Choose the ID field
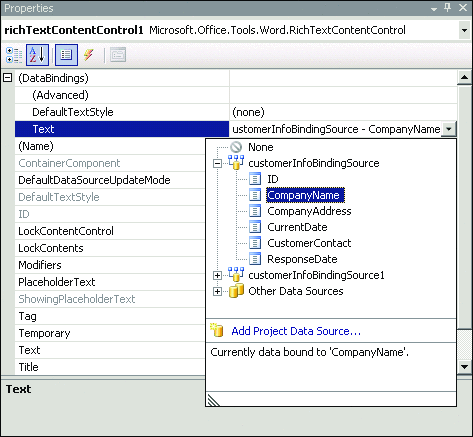Screen dimensions: 473x437 (273, 179)
